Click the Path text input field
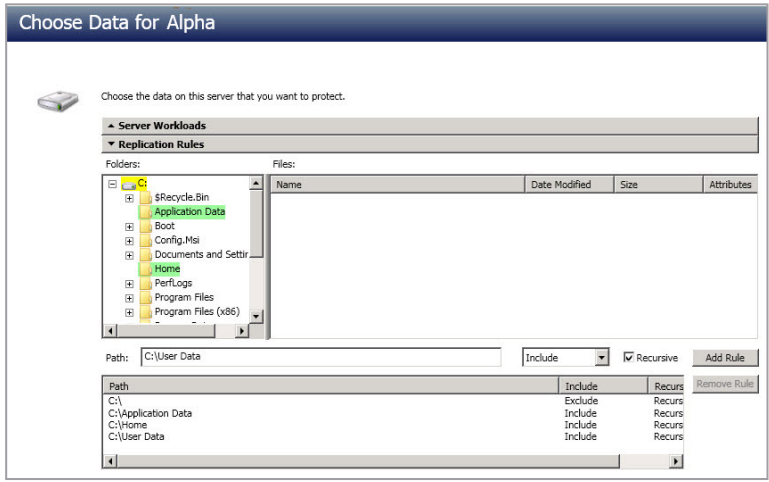 (319, 358)
